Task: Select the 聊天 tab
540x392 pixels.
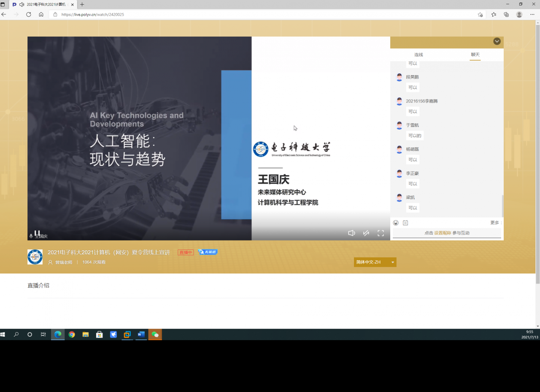Action: click(x=475, y=55)
